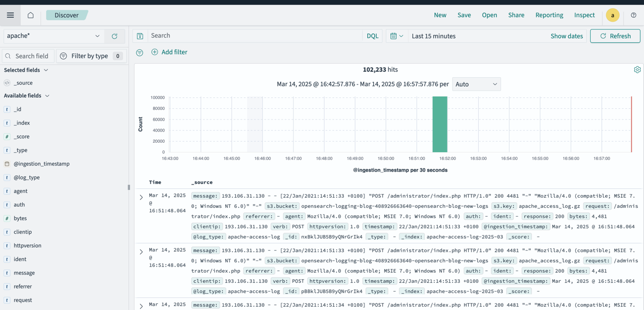
Task: Open the Inspect panel
Action: tap(585, 15)
